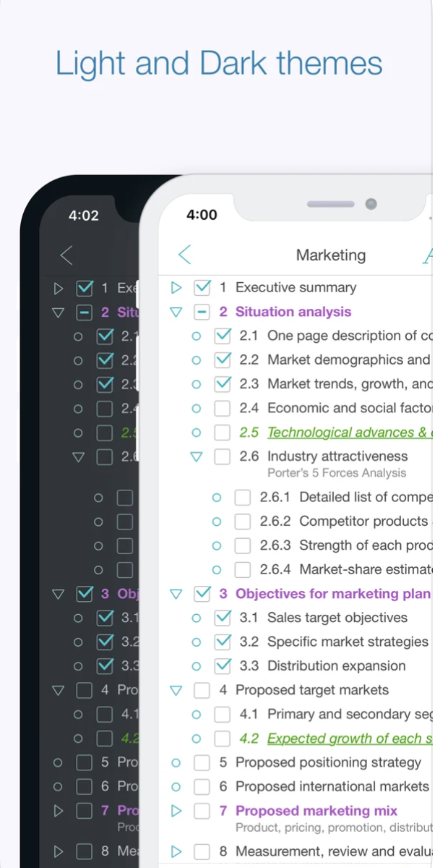The width and height of the screenshot is (435, 868).
Task: Open the 2.5 Technological advances link
Action: [x=347, y=433]
